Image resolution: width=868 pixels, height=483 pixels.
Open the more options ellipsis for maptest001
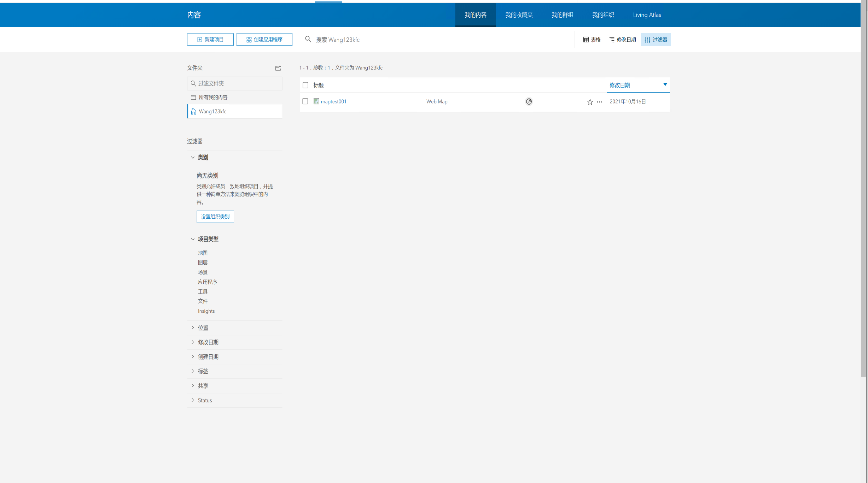point(600,102)
